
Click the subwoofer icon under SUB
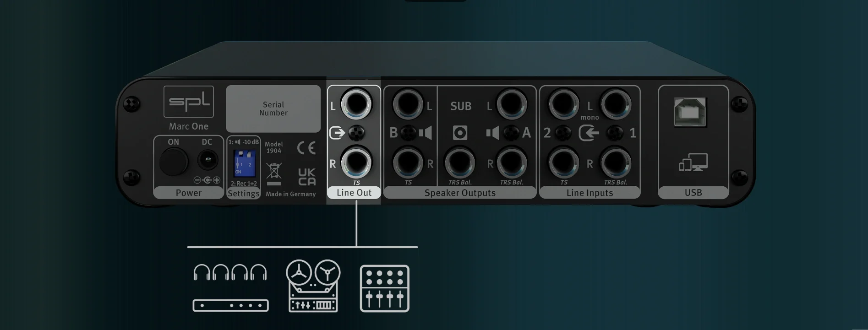click(x=460, y=133)
